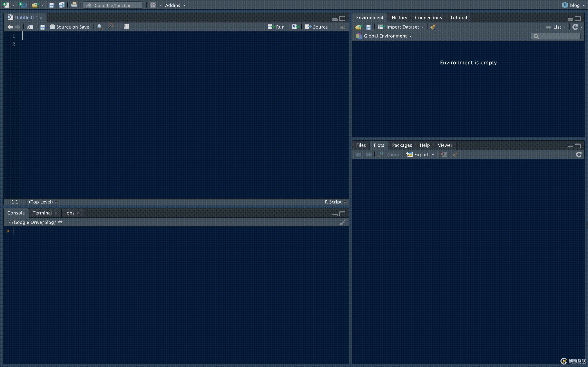Clear environment objects with broom icon
This screenshot has width=588, height=367.
433,27
